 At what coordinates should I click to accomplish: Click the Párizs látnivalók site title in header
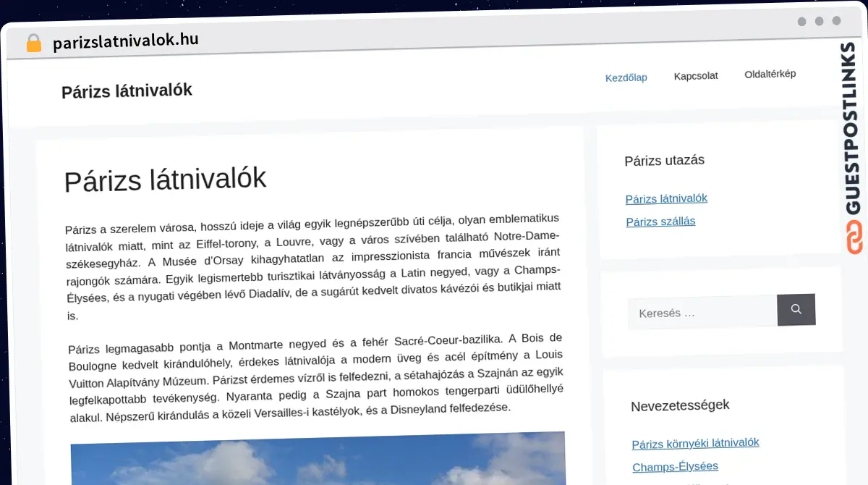pyautogui.click(x=127, y=91)
